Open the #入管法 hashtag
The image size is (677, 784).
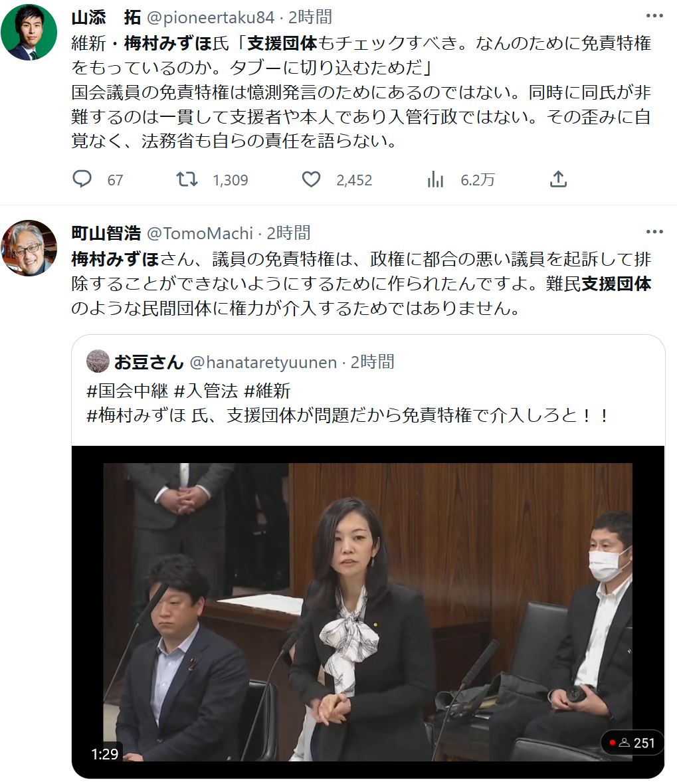(205, 391)
